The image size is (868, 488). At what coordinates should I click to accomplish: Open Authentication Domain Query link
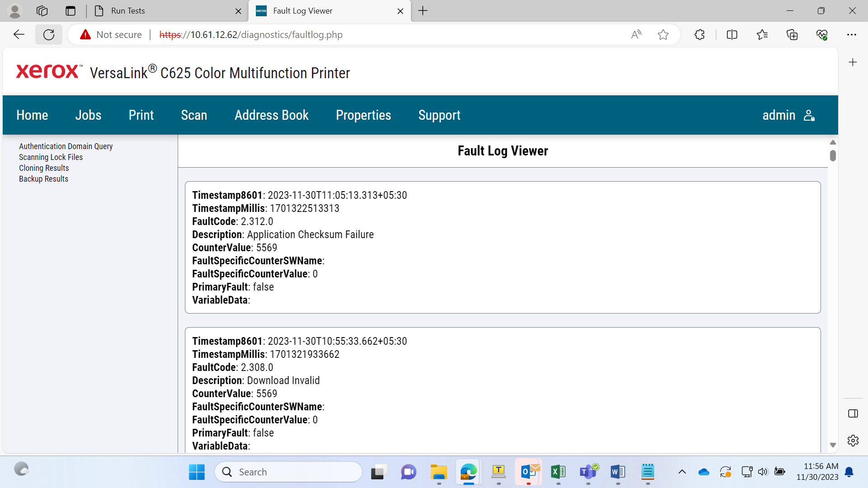(x=66, y=146)
